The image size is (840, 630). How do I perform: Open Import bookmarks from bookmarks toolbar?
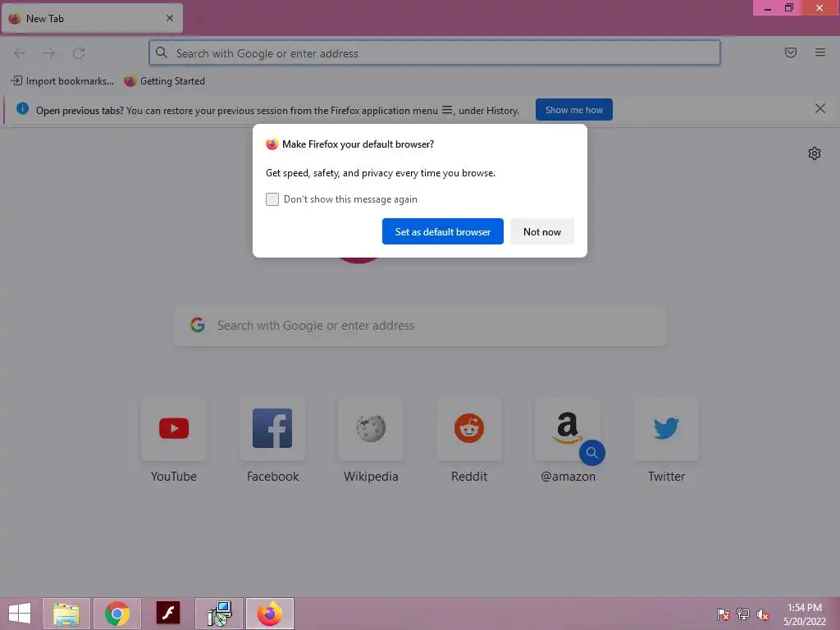click(x=62, y=81)
